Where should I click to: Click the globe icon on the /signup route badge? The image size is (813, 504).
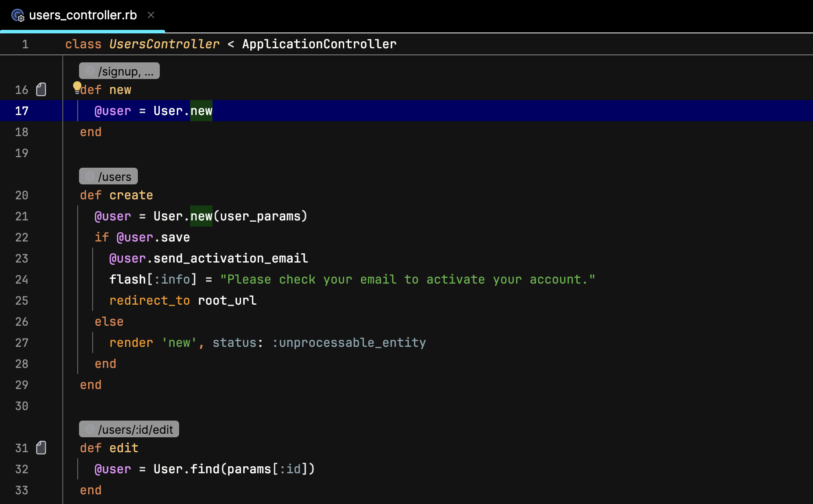pyautogui.click(x=89, y=70)
